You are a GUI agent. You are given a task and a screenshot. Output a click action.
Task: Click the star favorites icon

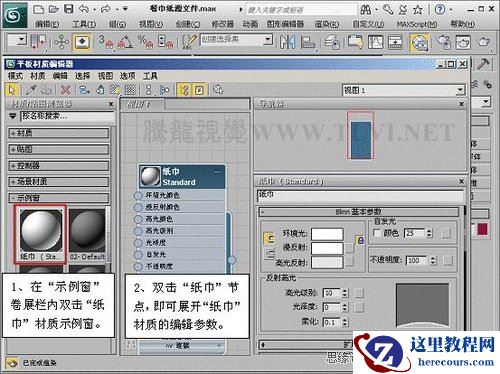[x=418, y=10]
